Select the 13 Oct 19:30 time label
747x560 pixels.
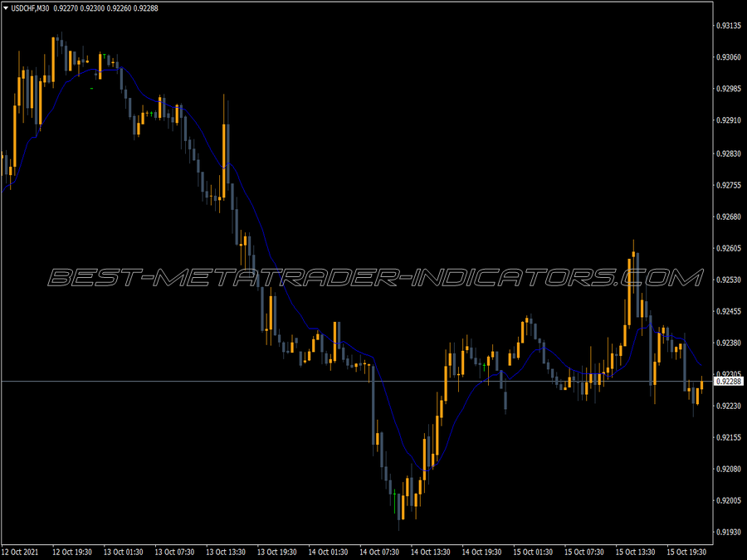(276, 552)
